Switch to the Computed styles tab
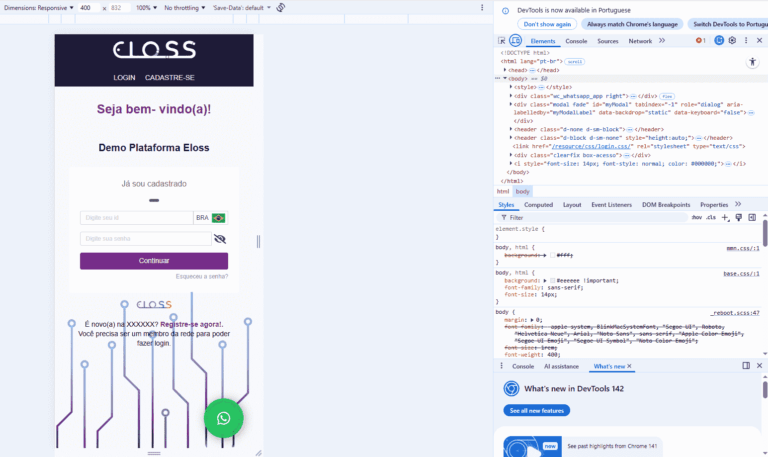 tap(538, 204)
